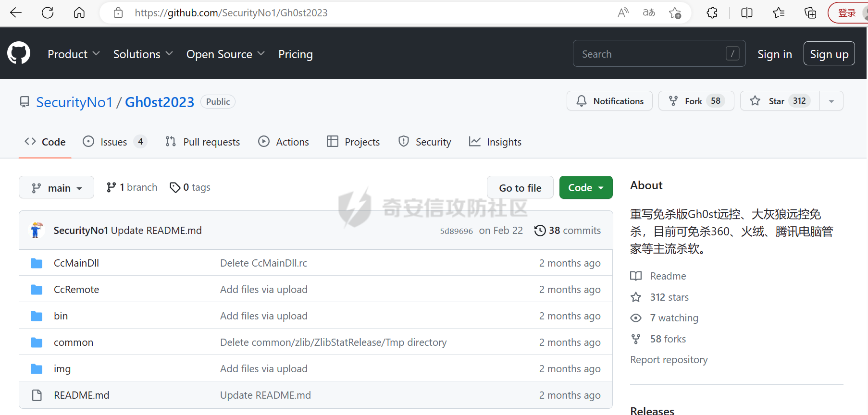Open the 312 stars link

pos(659,297)
